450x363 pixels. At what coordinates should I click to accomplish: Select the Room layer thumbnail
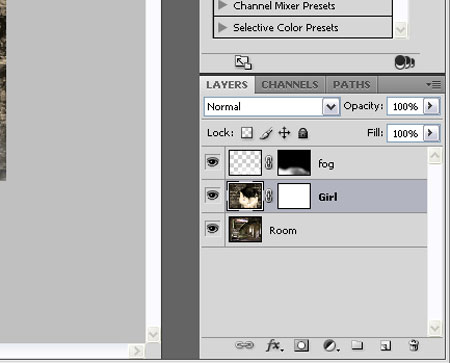[245, 229]
